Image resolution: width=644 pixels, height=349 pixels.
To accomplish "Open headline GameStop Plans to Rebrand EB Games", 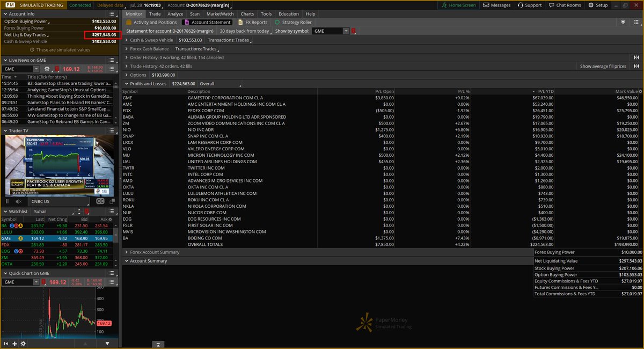I will click(69, 102).
